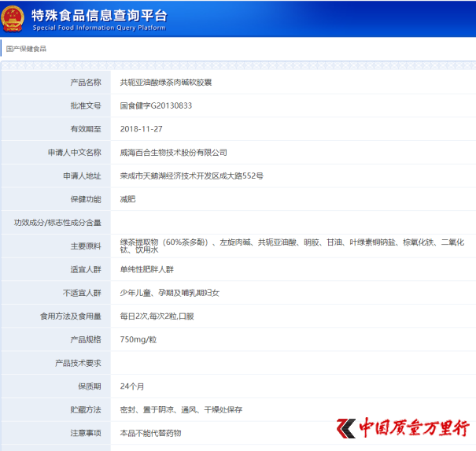Click the 产品名称 row label
This screenshot has width=476, height=451.
(x=86, y=83)
